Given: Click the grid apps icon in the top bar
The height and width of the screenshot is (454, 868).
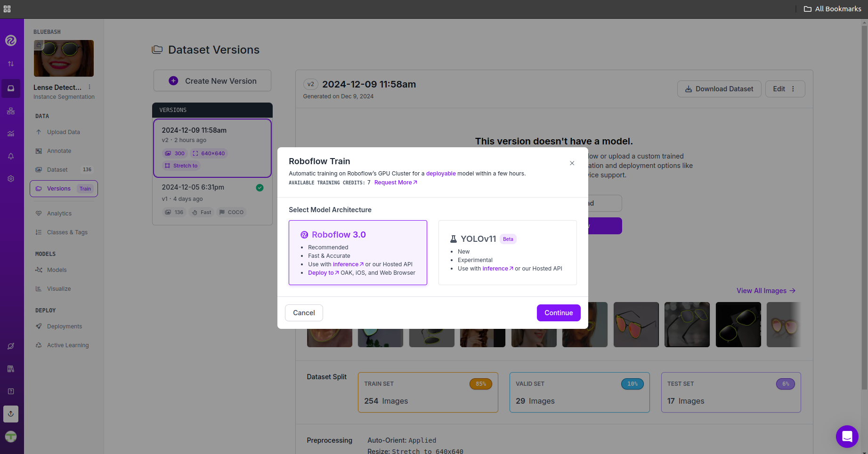Looking at the screenshot, I should [x=7, y=9].
